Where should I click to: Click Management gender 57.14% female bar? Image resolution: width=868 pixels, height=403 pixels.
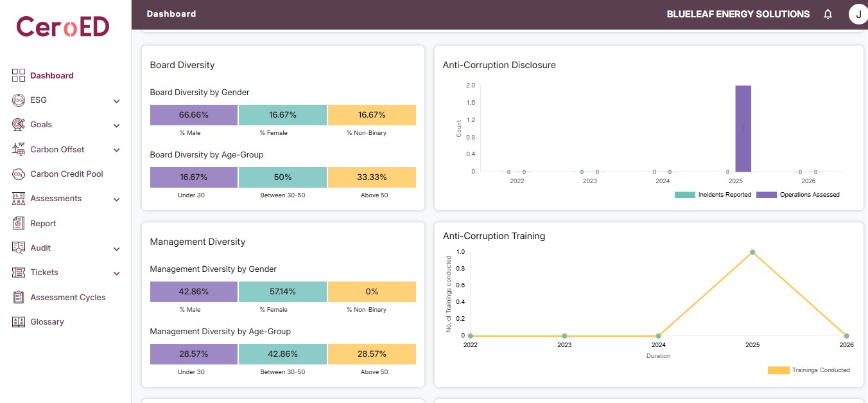pos(282,292)
